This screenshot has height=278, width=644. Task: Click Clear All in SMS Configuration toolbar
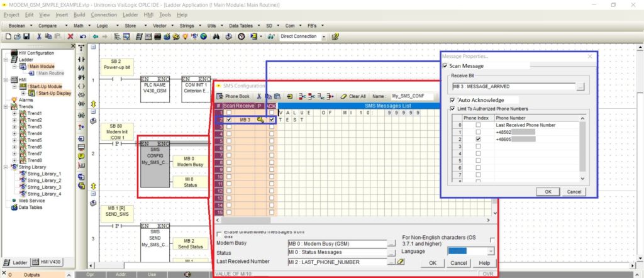click(353, 96)
